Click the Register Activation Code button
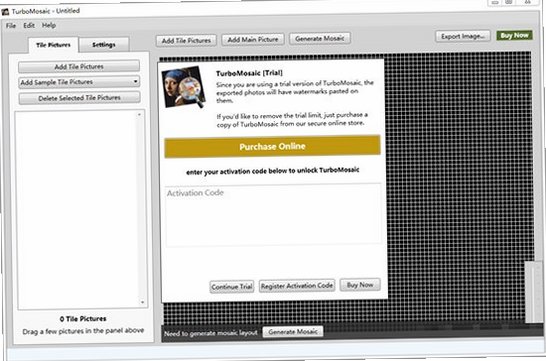546x361 pixels. pos(297,286)
